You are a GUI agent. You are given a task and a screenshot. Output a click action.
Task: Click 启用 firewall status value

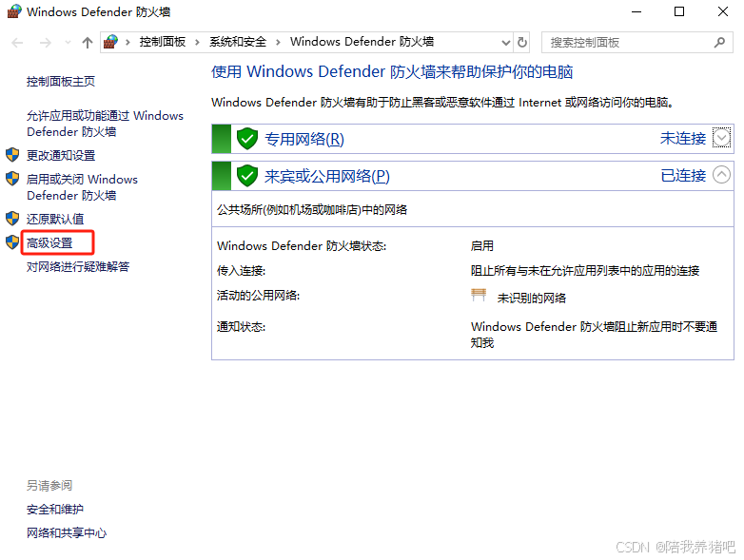(x=482, y=246)
